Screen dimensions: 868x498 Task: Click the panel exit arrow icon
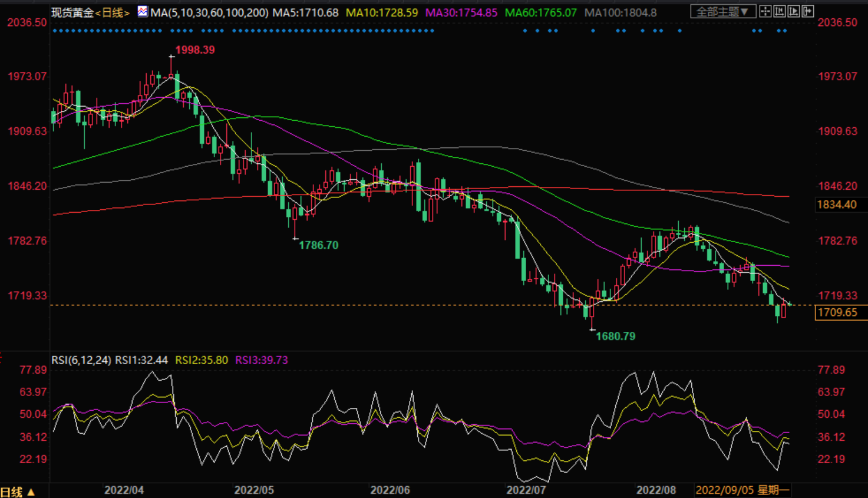(808, 11)
